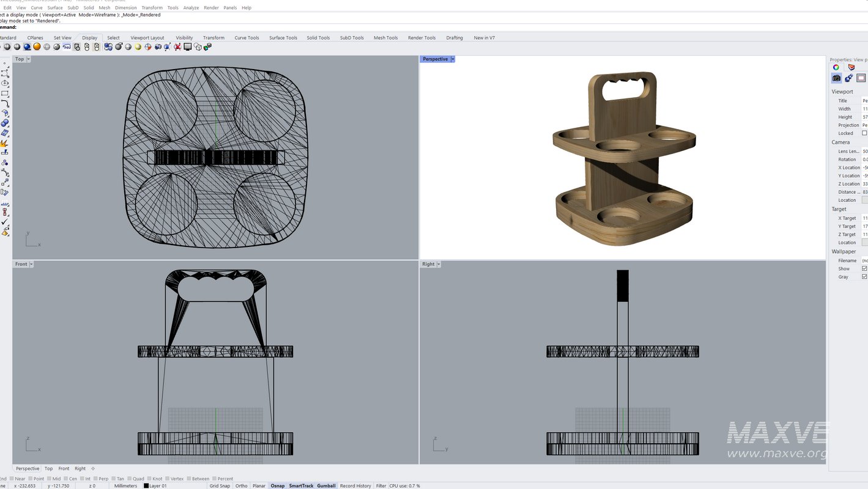
Task: Choose the Polyline tool icon
Action: coord(5,73)
